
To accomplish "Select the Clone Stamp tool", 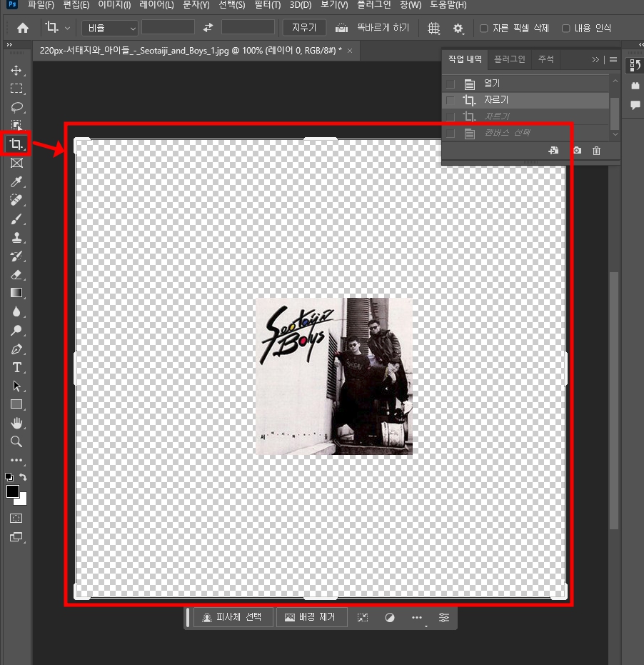I will (16, 237).
